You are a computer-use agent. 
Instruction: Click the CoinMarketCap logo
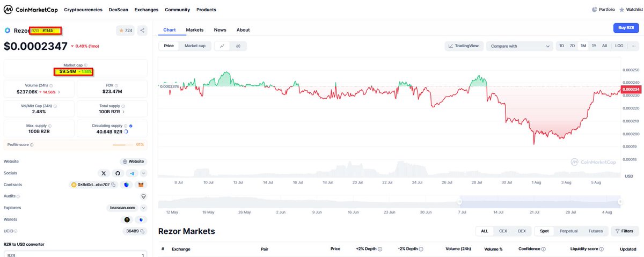[x=31, y=10]
